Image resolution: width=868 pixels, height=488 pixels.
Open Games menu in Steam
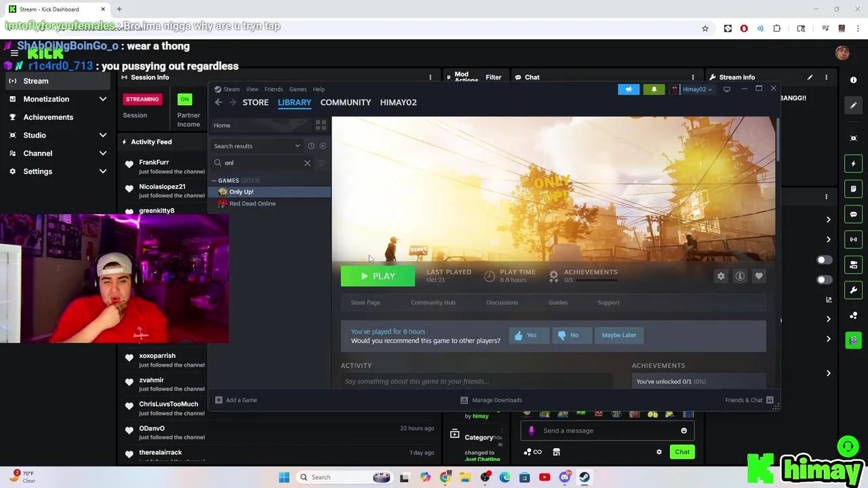(x=298, y=89)
